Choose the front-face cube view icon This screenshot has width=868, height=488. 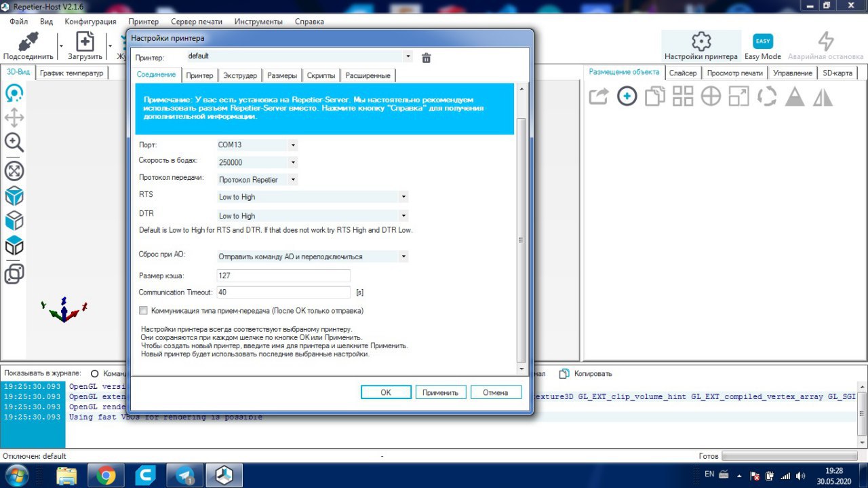pos(14,221)
